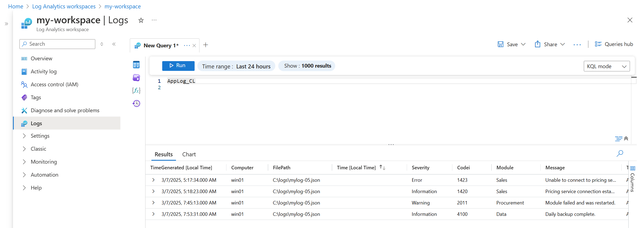Open the Tables schema icon in side rail
Image resolution: width=644 pixels, height=228 pixels.
136,65
